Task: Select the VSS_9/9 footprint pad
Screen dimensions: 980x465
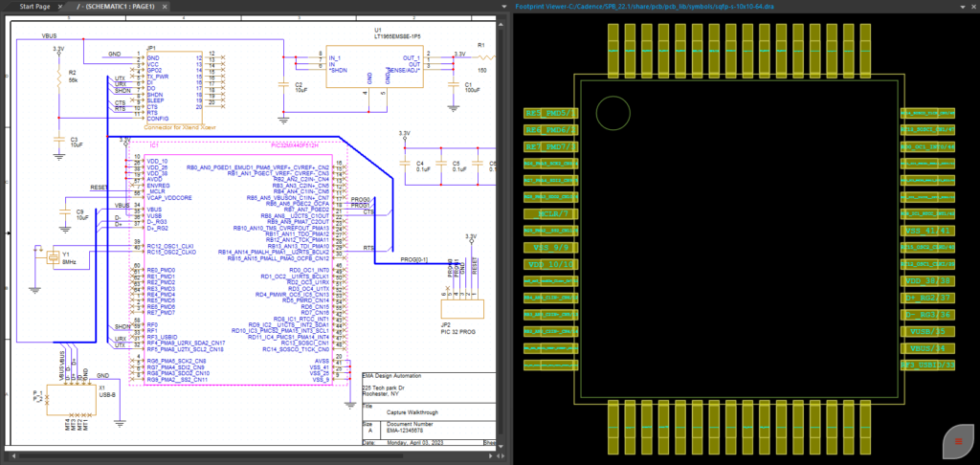Action: 551,248
